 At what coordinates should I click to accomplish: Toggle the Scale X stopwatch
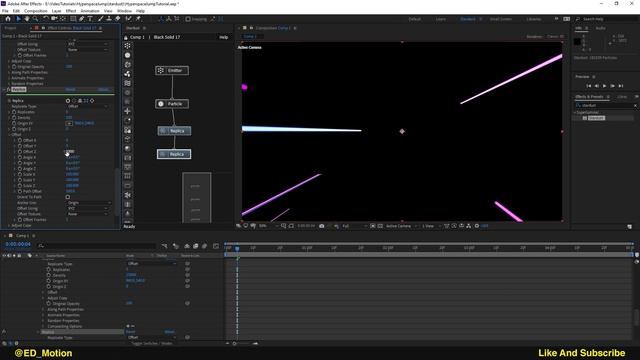[20, 174]
